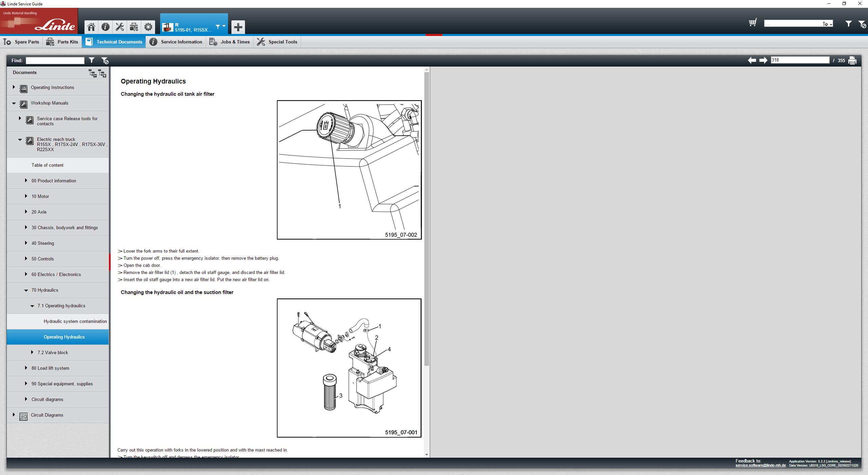Expand 80 Load lift system

pos(26,368)
